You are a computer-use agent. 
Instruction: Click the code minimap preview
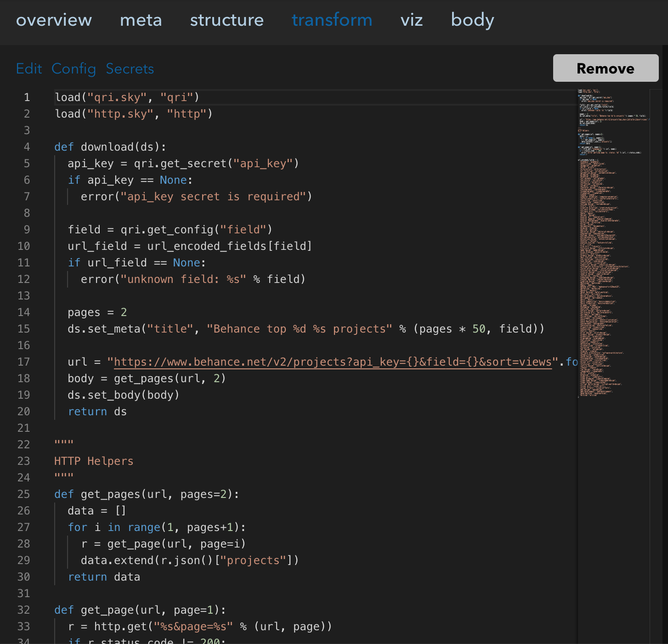613,243
